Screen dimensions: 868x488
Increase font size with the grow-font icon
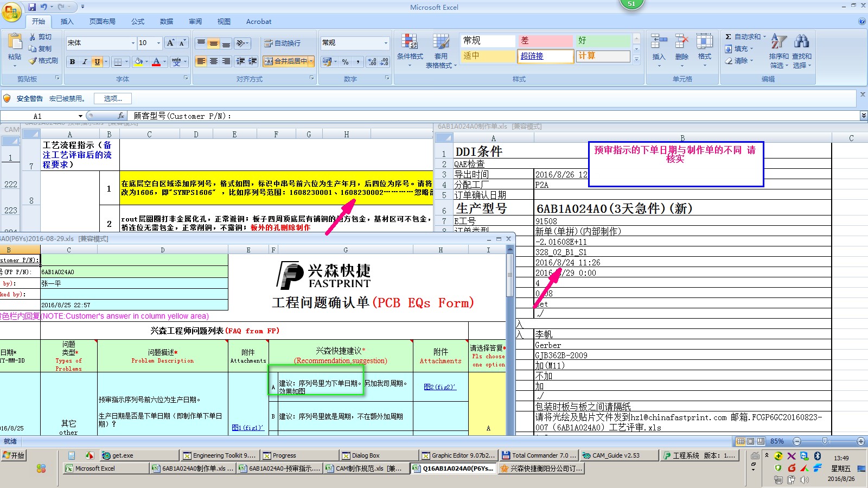[170, 43]
